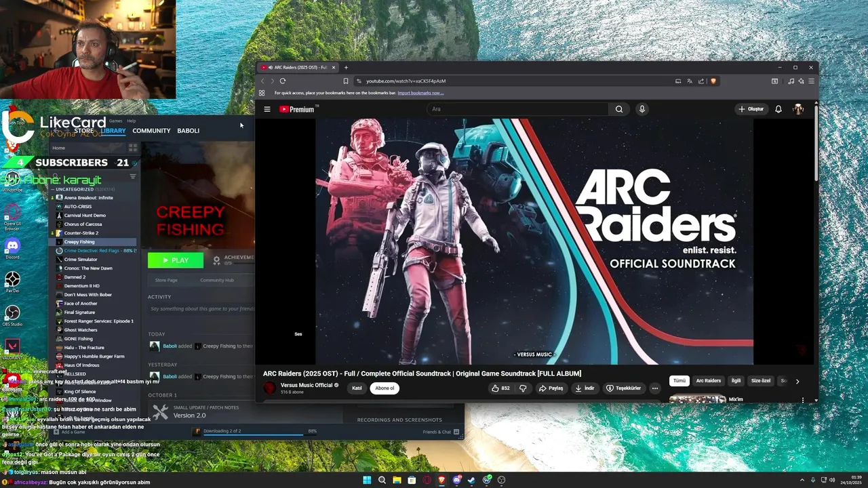The image size is (868, 488).
Task: Follow the Import bookmarks now link
Action: (420, 93)
